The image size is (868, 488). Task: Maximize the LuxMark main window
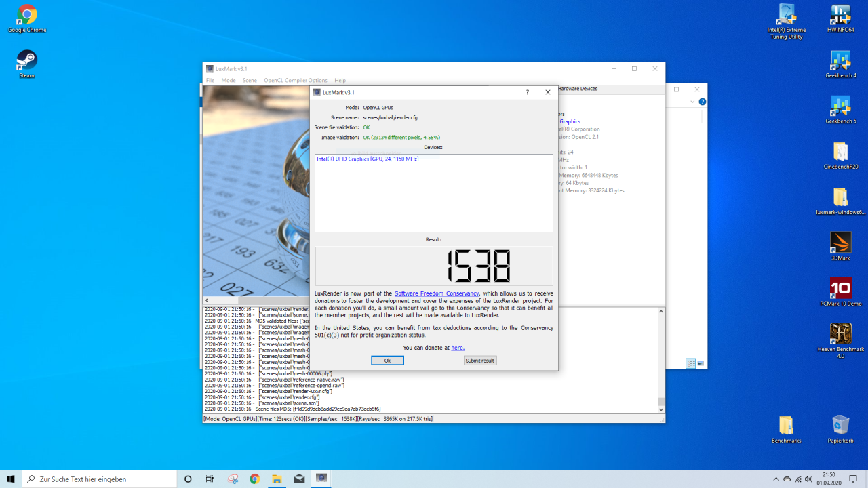tap(634, 68)
